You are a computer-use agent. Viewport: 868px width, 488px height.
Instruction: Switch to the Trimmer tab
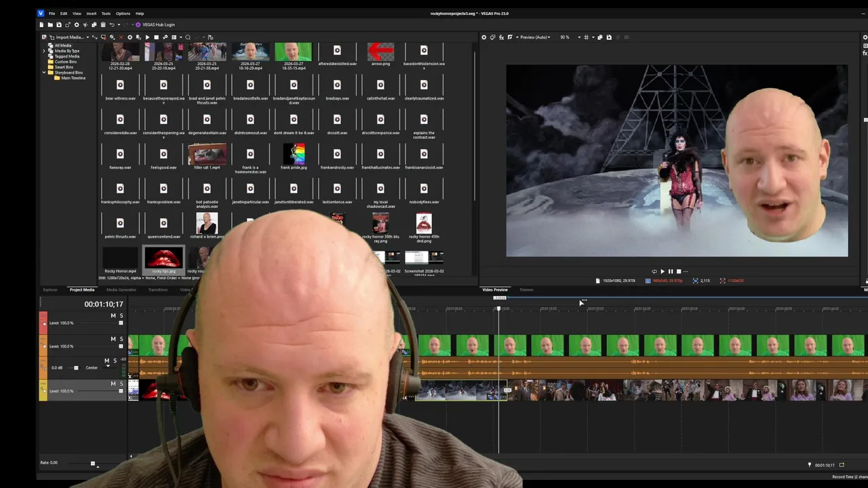coord(526,290)
